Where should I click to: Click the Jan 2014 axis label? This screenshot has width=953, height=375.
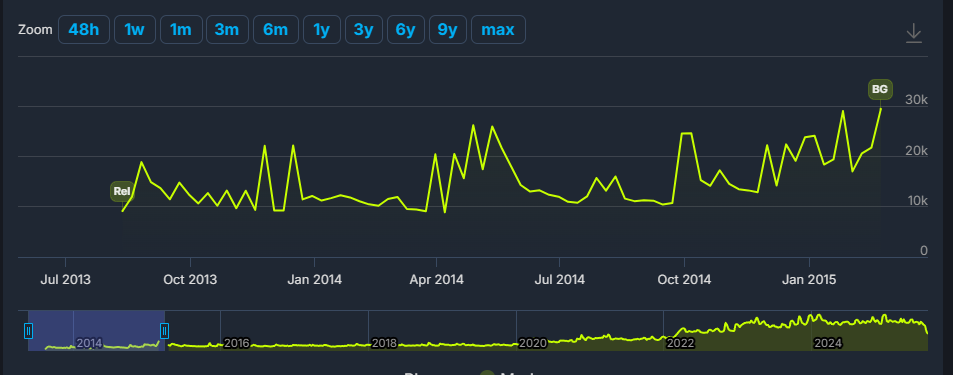pos(314,280)
